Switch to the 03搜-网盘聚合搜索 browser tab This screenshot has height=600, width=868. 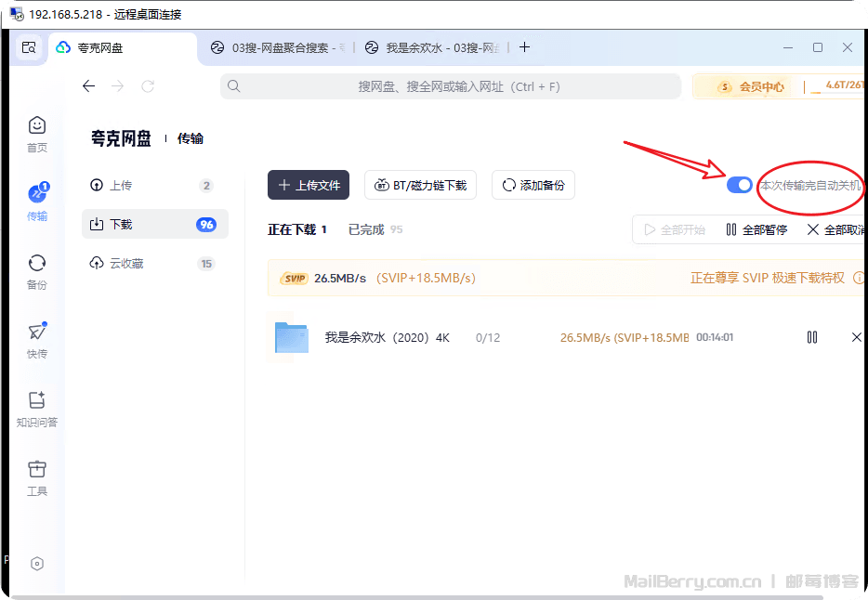[x=278, y=47]
